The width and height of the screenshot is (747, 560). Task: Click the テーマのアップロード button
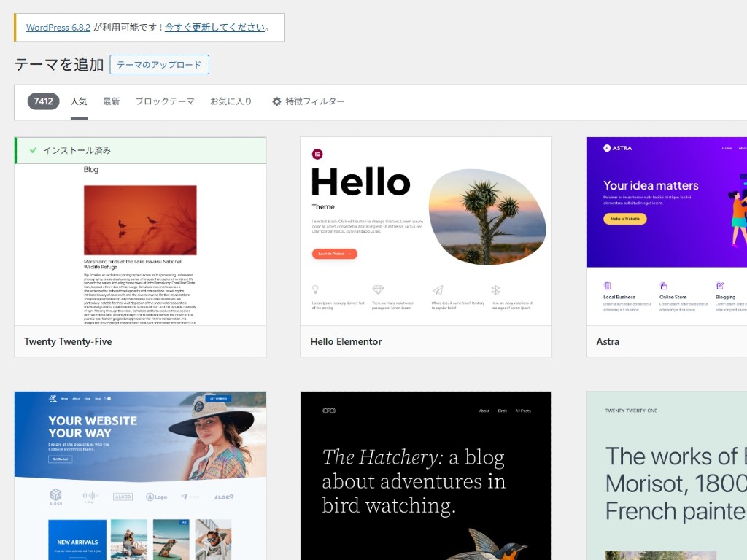pos(159,65)
